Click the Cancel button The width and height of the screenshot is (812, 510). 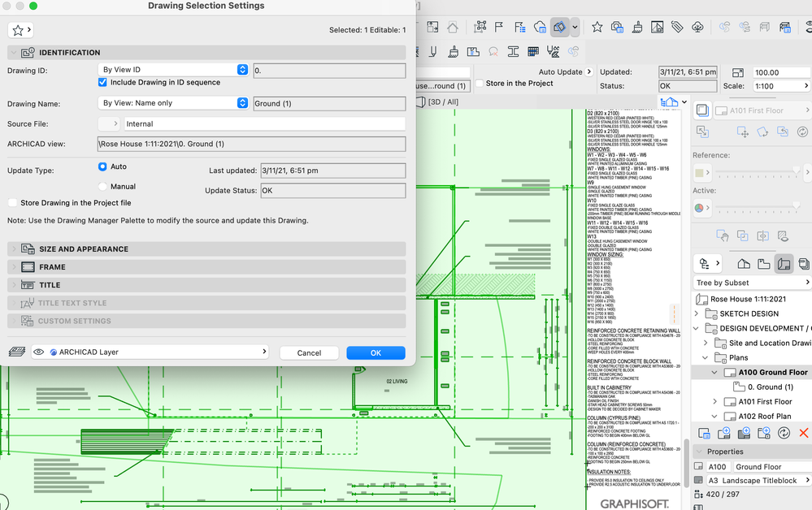[x=309, y=353]
